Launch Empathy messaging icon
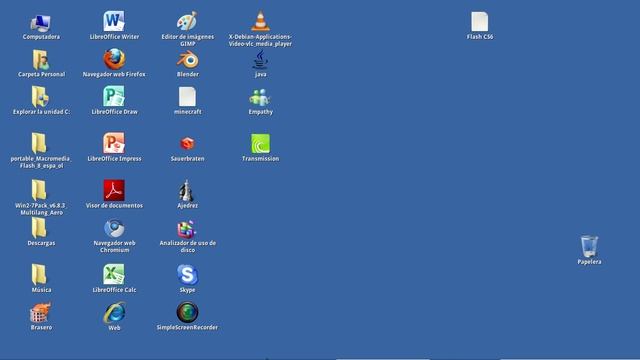 pos(260,98)
